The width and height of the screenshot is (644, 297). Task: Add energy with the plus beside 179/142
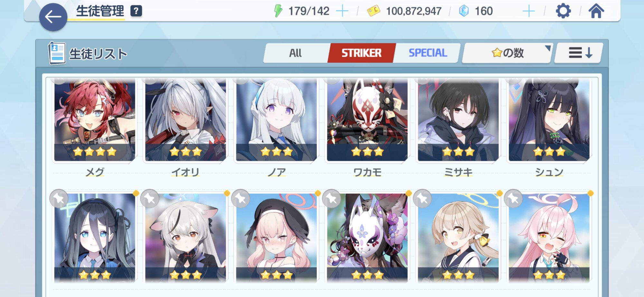342,11
